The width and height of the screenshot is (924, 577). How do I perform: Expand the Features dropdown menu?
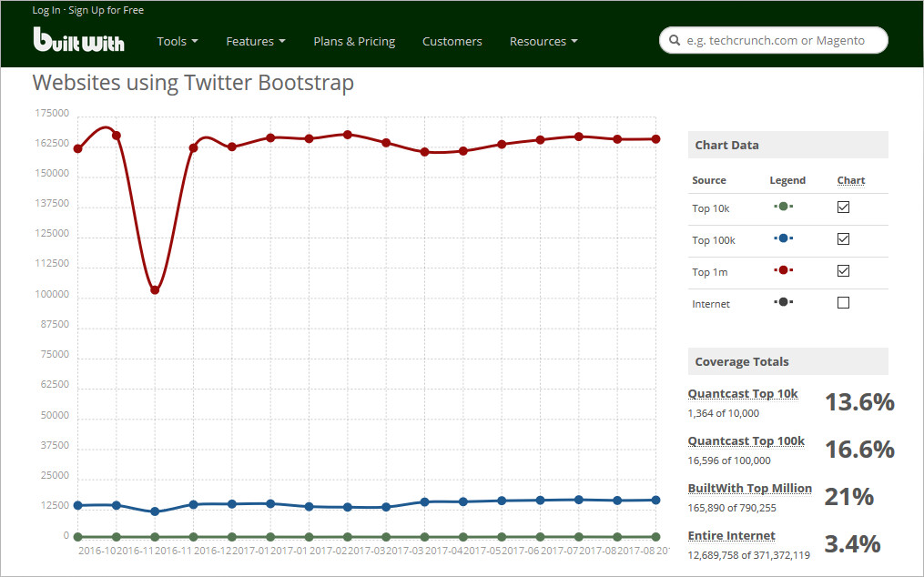coord(256,41)
